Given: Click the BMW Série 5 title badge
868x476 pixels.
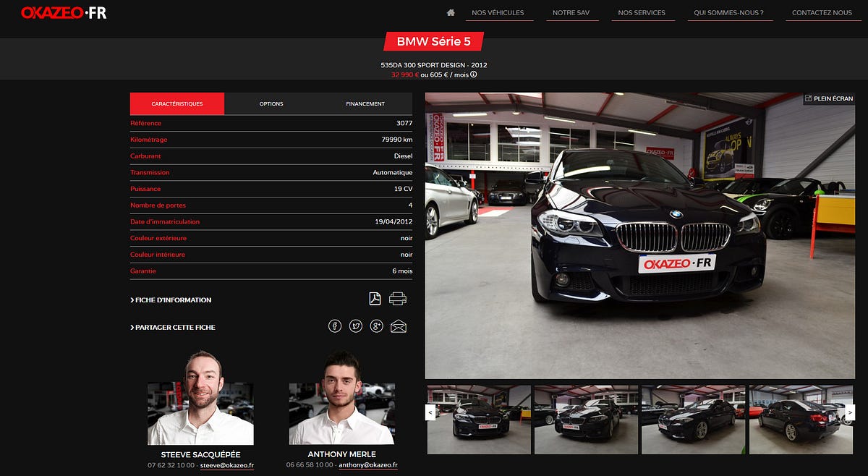Looking at the screenshot, I should click(x=434, y=41).
